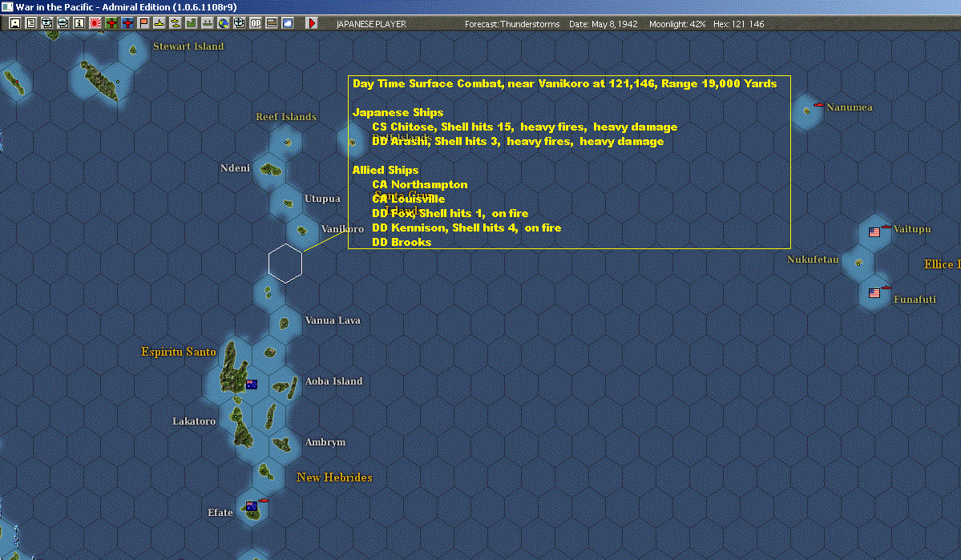
Task: Click the 'Day Time Surface Combat' header line
Action: pos(564,84)
